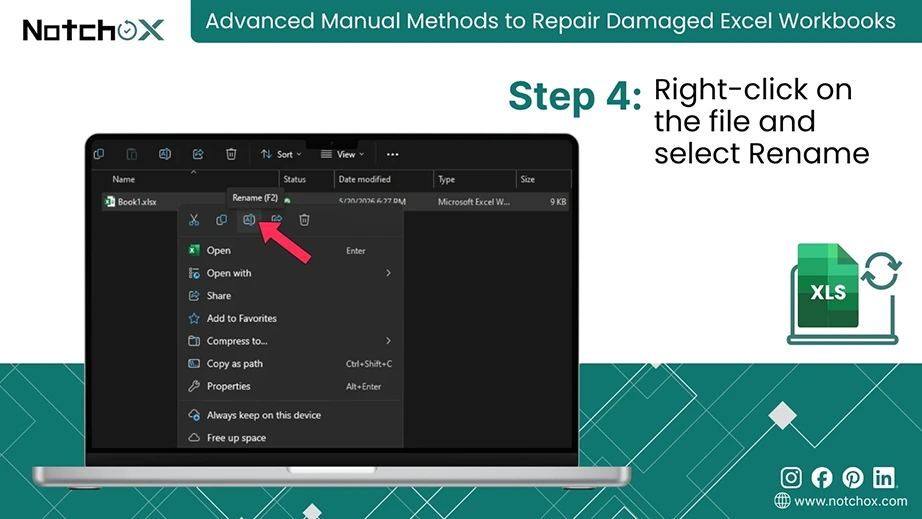Screen dimensions: 922x519
Task: Open the Pinterest social icon
Action: (853, 478)
